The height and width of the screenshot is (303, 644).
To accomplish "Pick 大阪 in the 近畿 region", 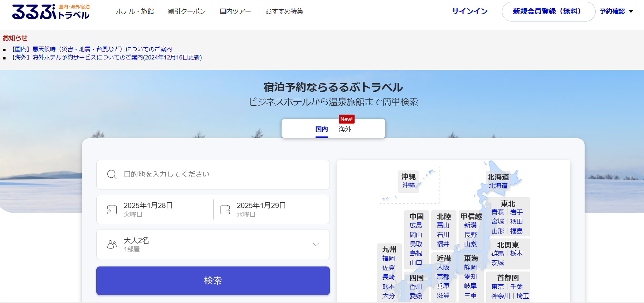I will point(443,268).
